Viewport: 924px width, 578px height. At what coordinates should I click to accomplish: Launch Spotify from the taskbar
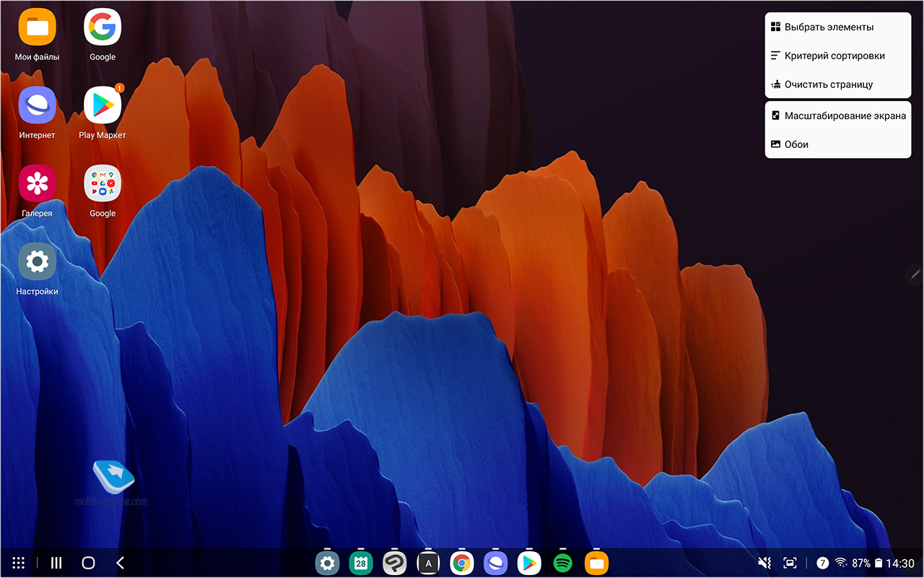[563, 563]
